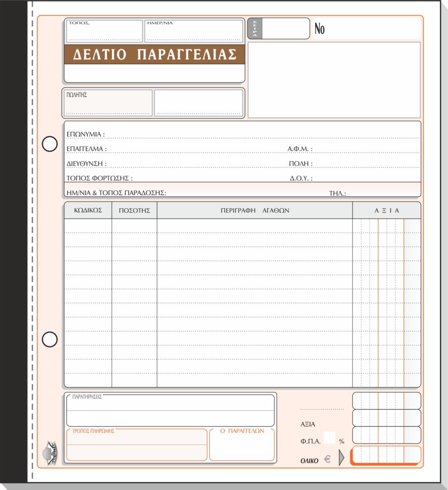The width and height of the screenshot is (448, 490).
Task: Click the ΚΩΔΙΚΟΣ column header
Action: pos(88,210)
